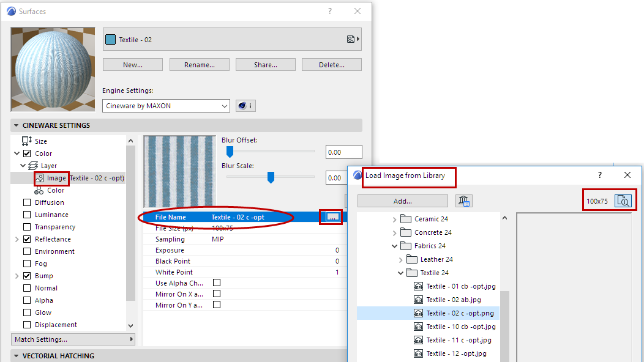Screen dimensions: 644x362
Task: Click Textile - 02 ab.jpg file icon
Action: 418,300
